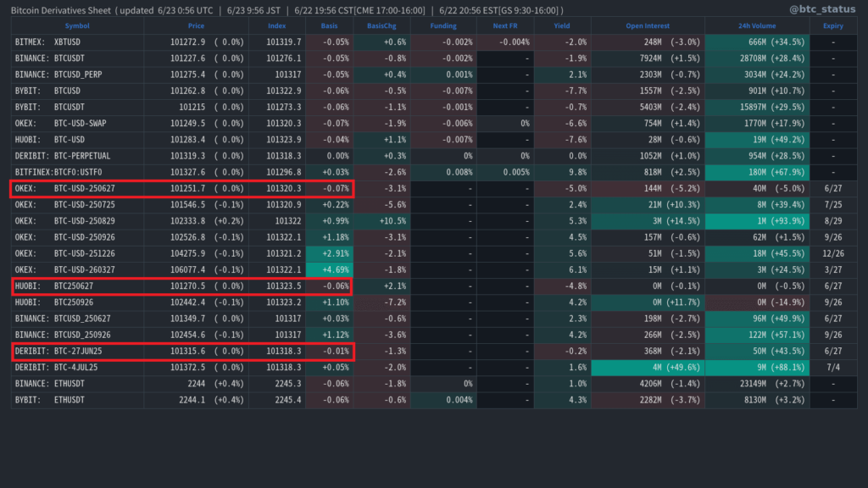The width and height of the screenshot is (868, 488).
Task: Click the +4.69% basis cell
Action: tap(330, 270)
